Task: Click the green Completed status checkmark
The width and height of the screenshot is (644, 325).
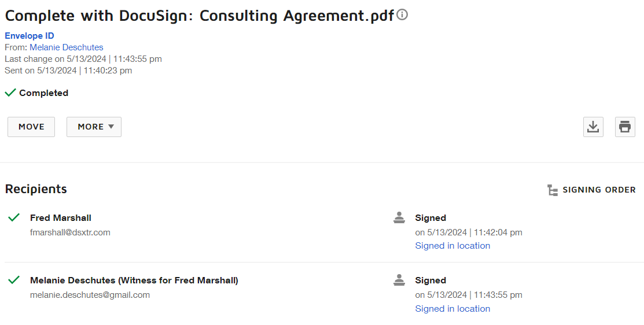Action: [10, 93]
